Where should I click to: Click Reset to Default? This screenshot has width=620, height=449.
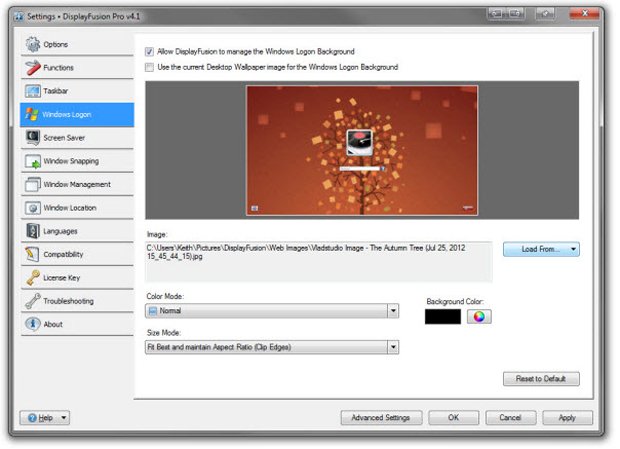pos(541,379)
